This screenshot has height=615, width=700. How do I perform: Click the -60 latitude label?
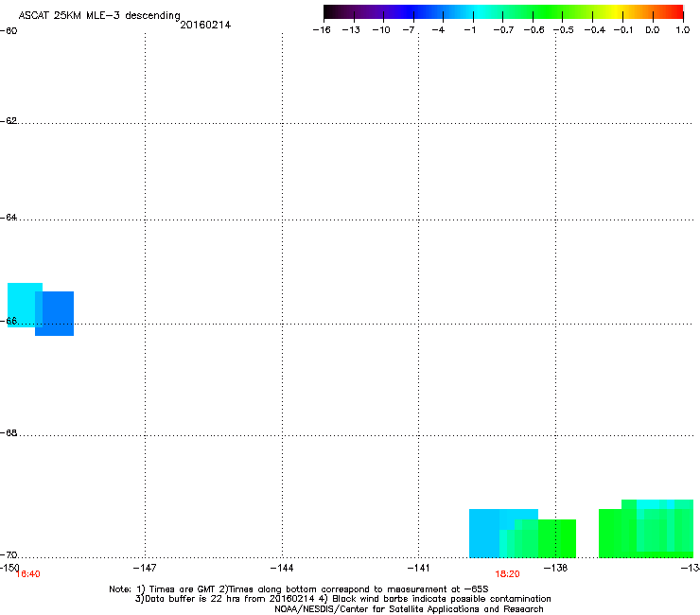tap(9, 31)
